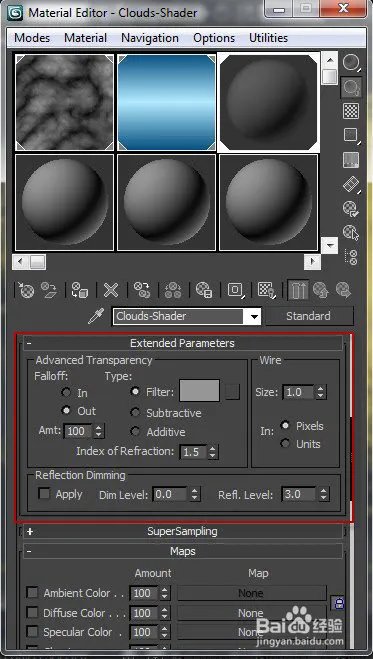Screen dimensions: 373x659
Task: Click the Diffuse Color None map button
Action: point(252,613)
